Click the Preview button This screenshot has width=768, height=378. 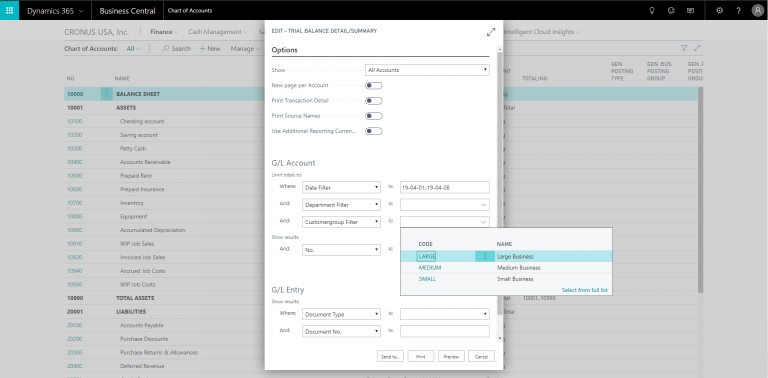[x=451, y=356]
